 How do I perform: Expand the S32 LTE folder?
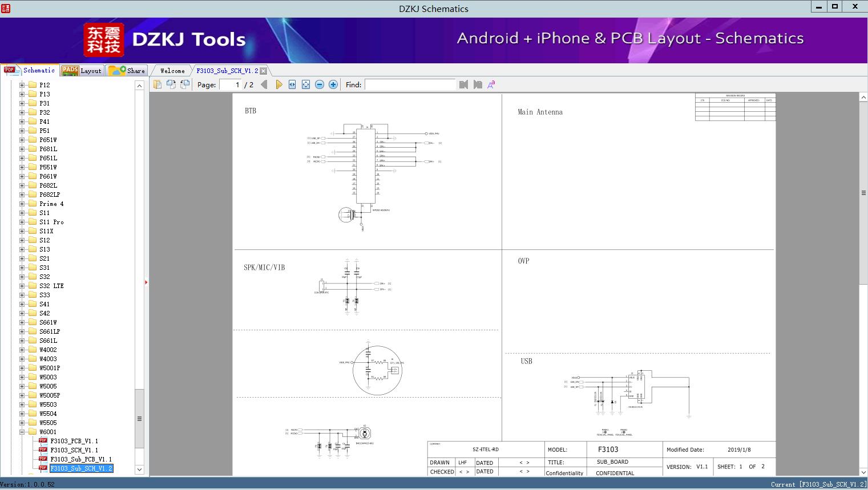click(22, 286)
